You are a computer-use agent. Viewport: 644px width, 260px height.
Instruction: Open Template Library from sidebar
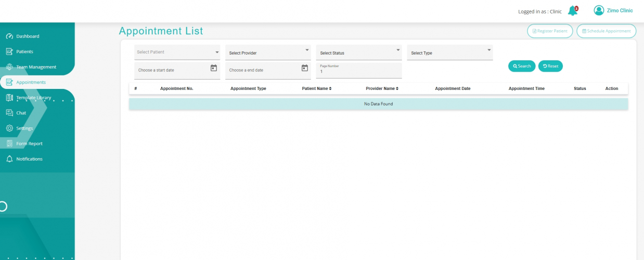(33, 98)
